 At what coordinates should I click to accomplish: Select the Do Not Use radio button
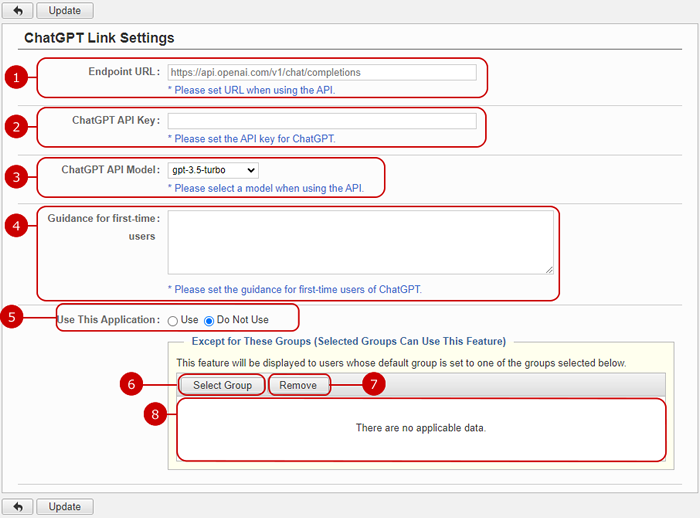coord(209,321)
